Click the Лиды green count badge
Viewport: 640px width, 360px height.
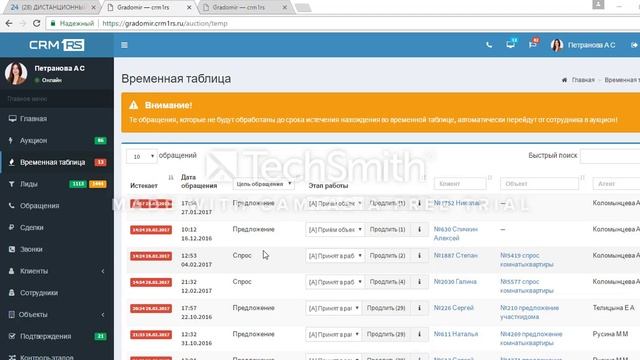[78, 184]
